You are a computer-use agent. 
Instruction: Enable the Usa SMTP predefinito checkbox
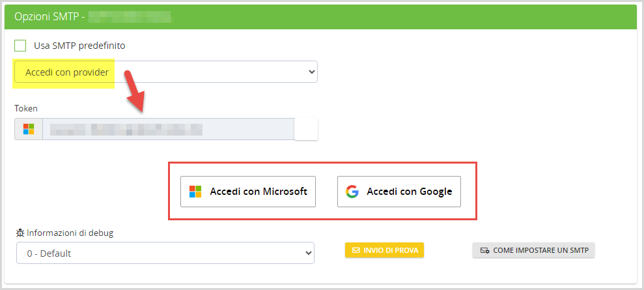20,46
